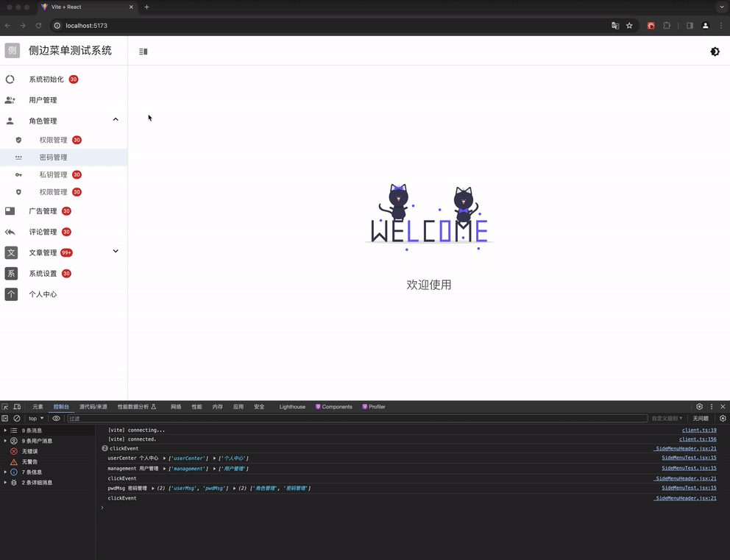
Task: Click the 权限管理 shield icon
Action: pyautogui.click(x=18, y=140)
